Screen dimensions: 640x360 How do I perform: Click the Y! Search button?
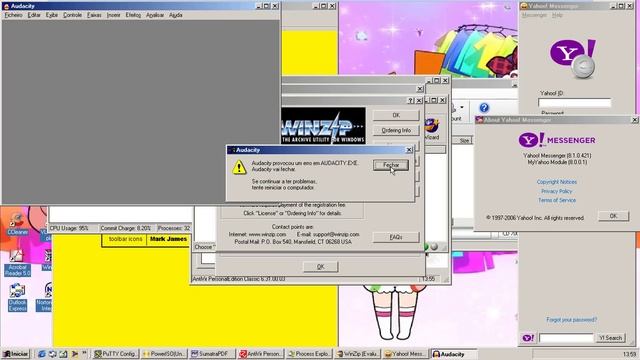[610, 338]
